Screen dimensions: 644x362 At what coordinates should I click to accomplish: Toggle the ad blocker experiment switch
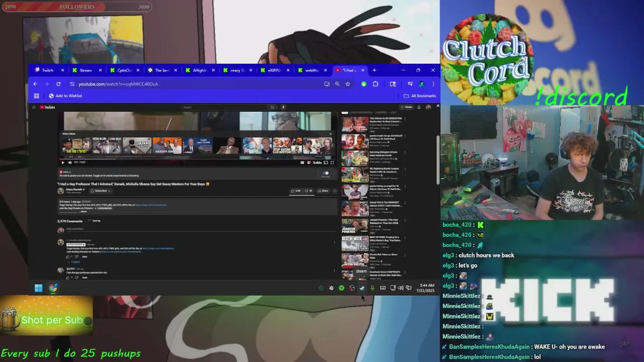(326, 173)
